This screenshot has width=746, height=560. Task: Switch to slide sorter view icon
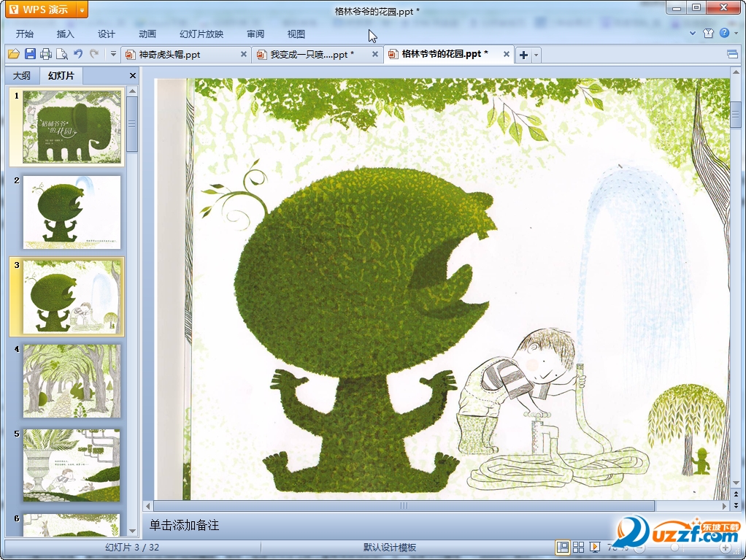579,548
